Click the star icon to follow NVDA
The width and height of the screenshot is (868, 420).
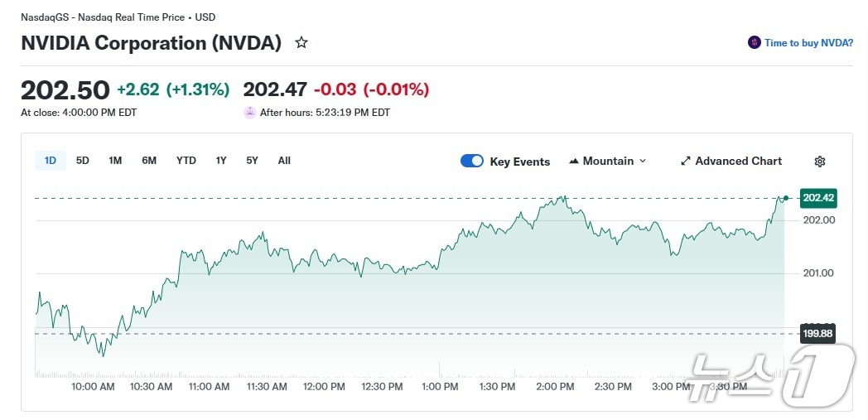tap(301, 42)
